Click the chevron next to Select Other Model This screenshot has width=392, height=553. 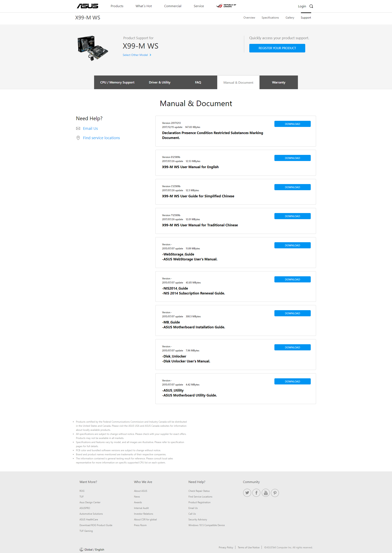tap(150, 55)
